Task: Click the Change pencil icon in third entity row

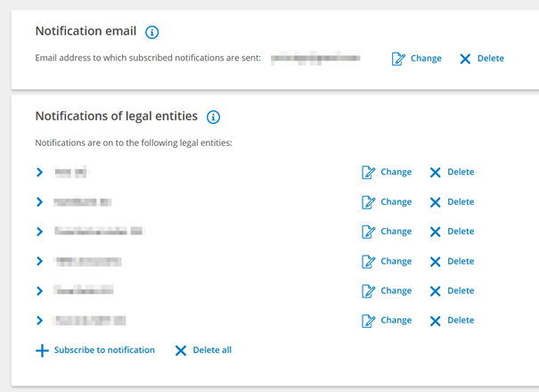Action: [x=369, y=232]
